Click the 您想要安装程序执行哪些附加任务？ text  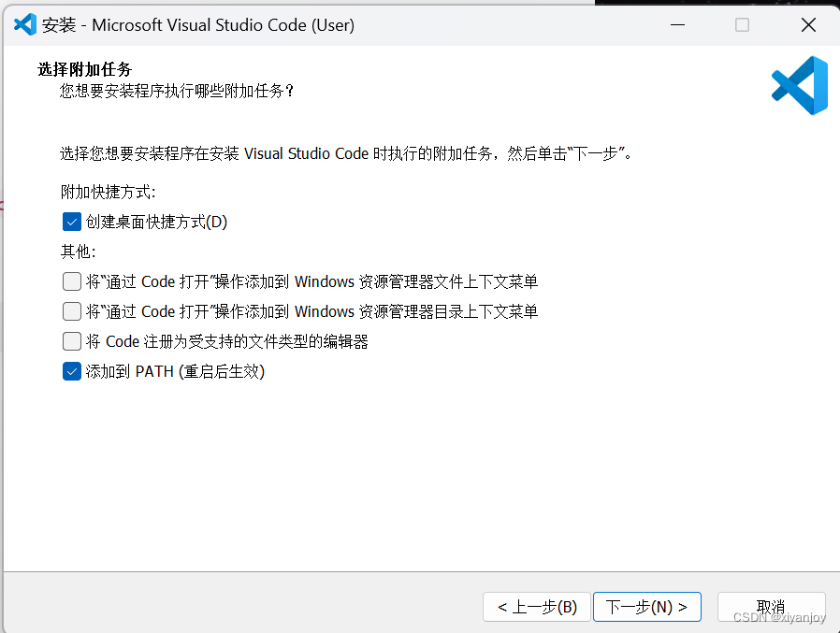(178, 91)
